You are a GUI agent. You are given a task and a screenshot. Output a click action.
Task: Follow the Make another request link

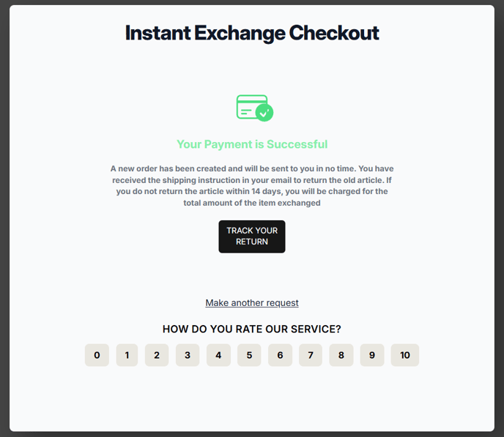tap(252, 303)
